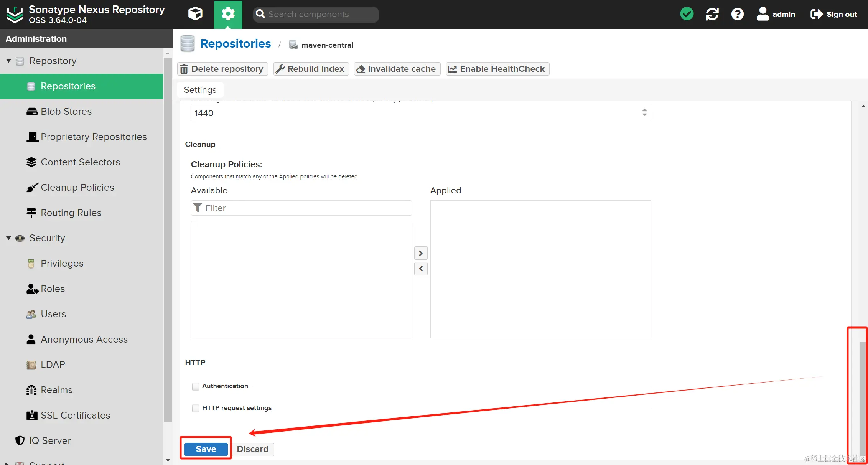
Task: Click the green system status checkmark
Action: [687, 14]
